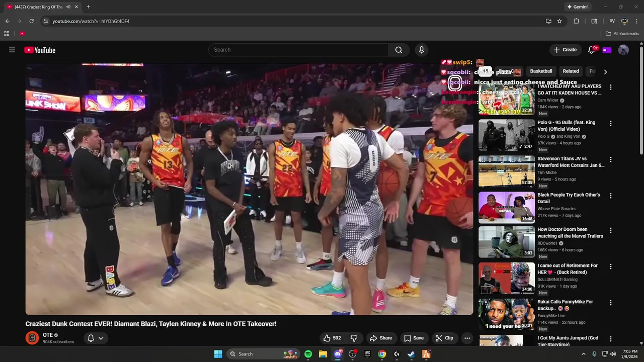Open Black People Try Each Other's Oxtail thumbnail
The image size is (644, 362).
(x=507, y=208)
